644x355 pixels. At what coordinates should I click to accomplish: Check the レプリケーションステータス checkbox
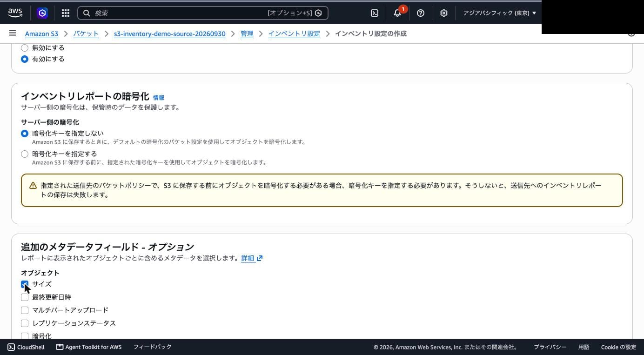(25, 323)
